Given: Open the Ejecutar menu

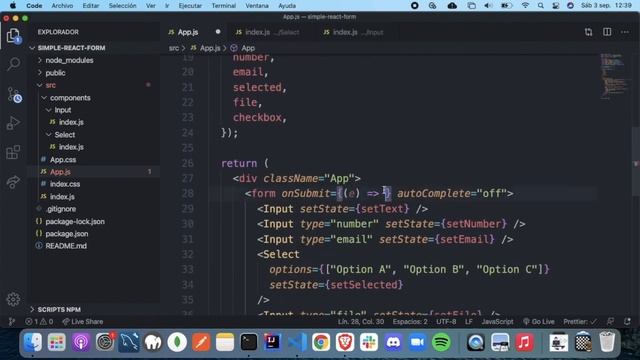Looking at the screenshot, I should click(190, 6).
